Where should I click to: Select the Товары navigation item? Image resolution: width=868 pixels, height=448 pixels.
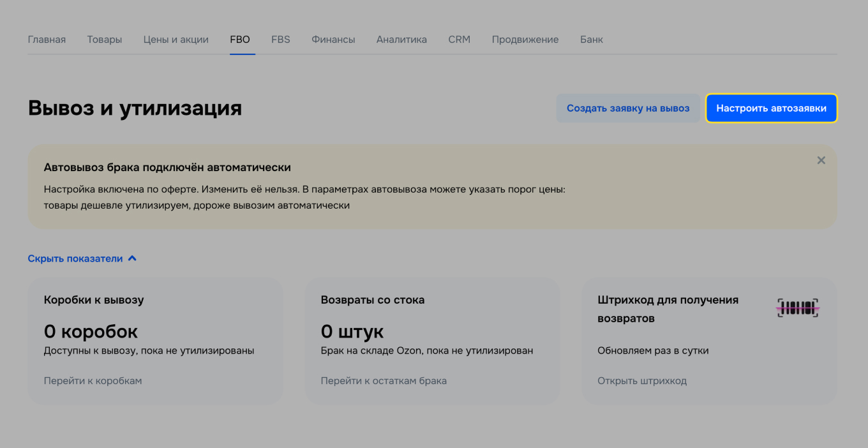(x=104, y=39)
